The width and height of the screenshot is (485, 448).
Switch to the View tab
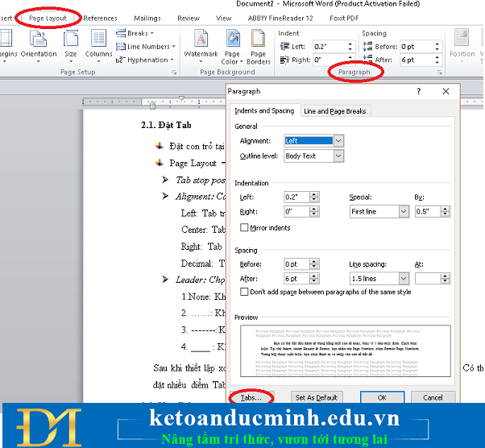tap(224, 18)
